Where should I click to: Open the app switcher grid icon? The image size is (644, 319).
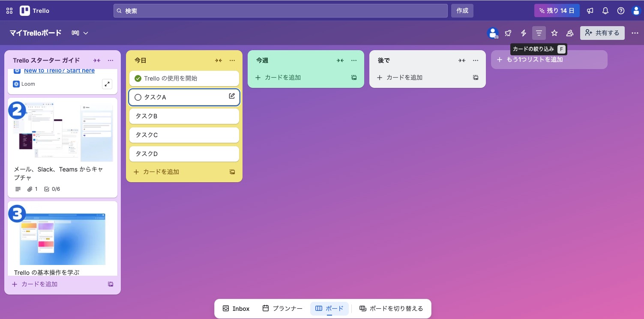pos(9,11)
